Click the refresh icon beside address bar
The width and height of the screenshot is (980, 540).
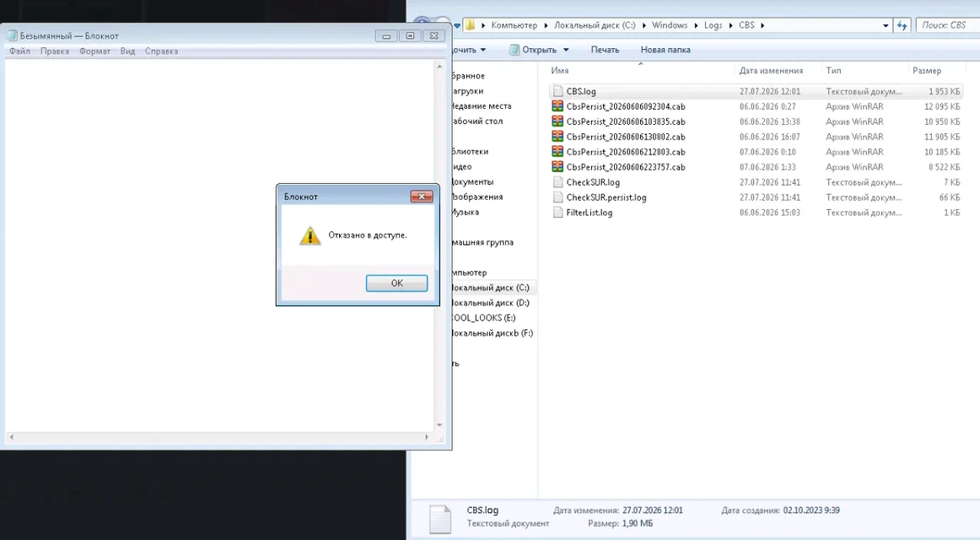(x=902, y=25)
